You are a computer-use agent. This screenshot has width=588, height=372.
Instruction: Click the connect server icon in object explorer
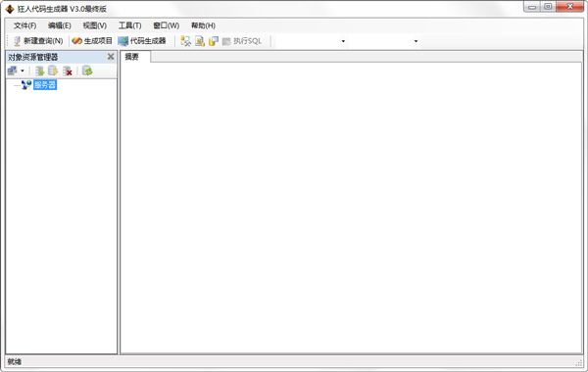pyautogui.click(x=13, y=70)
